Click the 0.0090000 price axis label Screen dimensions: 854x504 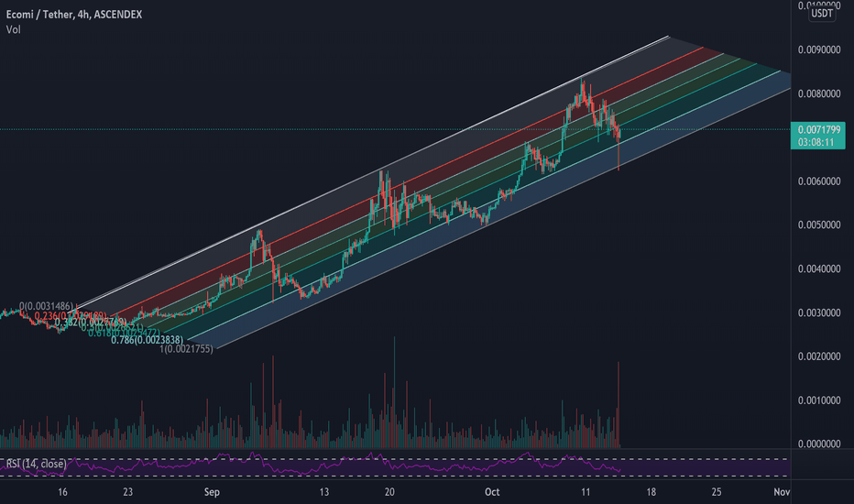818,50
